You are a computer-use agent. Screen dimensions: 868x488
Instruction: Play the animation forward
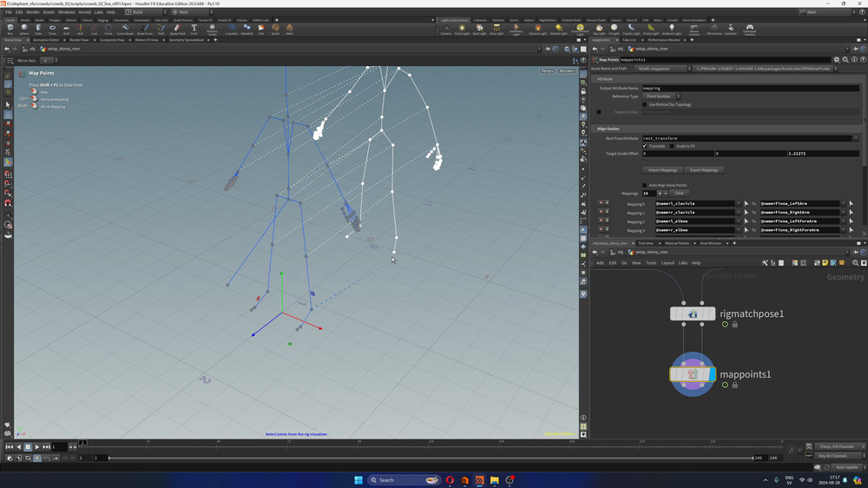coord(36,447)
